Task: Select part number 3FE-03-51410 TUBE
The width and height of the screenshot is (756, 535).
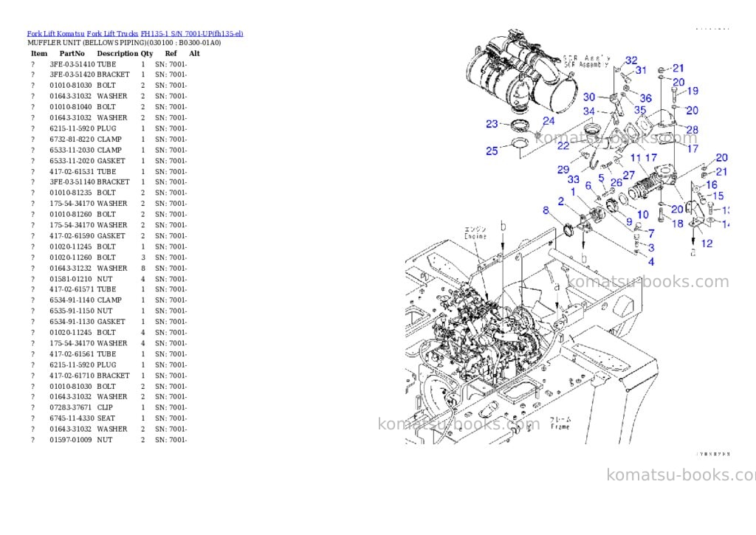Action: 83,64
